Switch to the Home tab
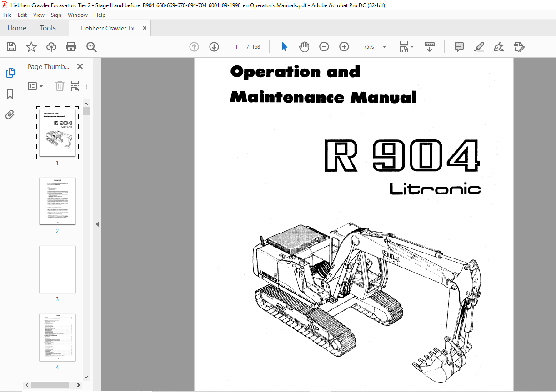The width and height of the screenshot is (556, 392). pyautogui.click(x=17, y=28)
